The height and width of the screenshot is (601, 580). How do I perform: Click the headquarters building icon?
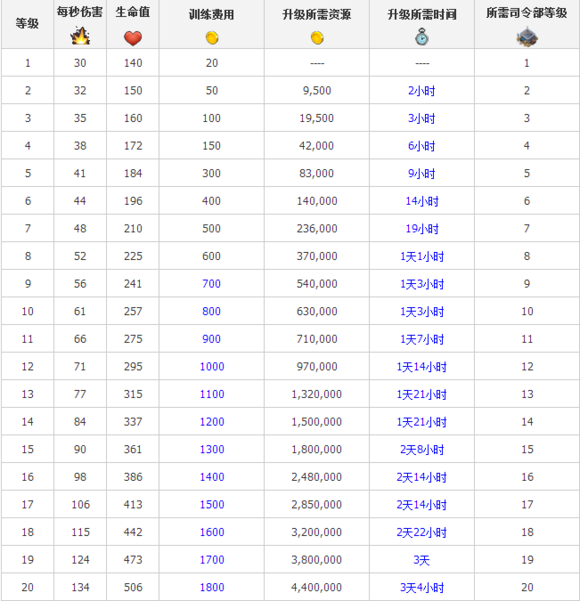[x=527, y=37]
